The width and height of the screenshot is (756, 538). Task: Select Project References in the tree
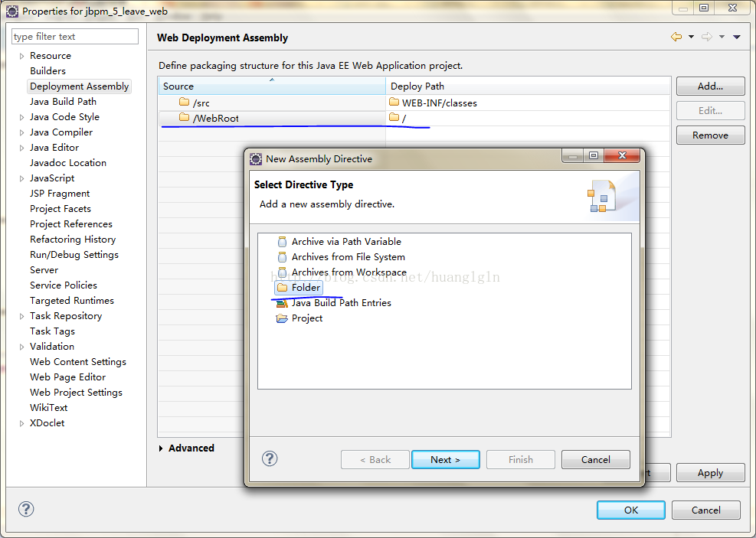pyautogui.click(x=71, y=224)
